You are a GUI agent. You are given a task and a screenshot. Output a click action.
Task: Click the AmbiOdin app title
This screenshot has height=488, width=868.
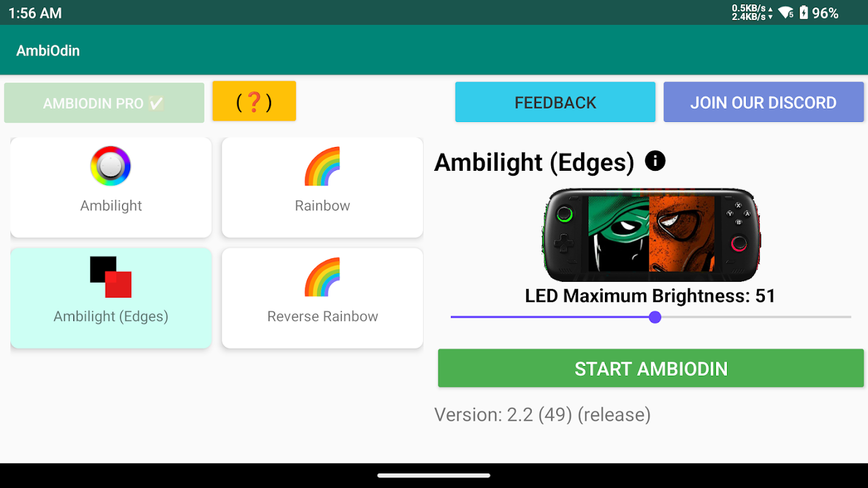48,51
